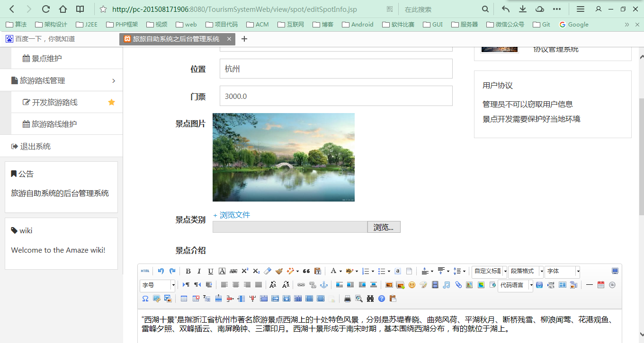Open 字体 font family dropdown
Viewport: 644px width, 343px height.
(x=562, y=272)
